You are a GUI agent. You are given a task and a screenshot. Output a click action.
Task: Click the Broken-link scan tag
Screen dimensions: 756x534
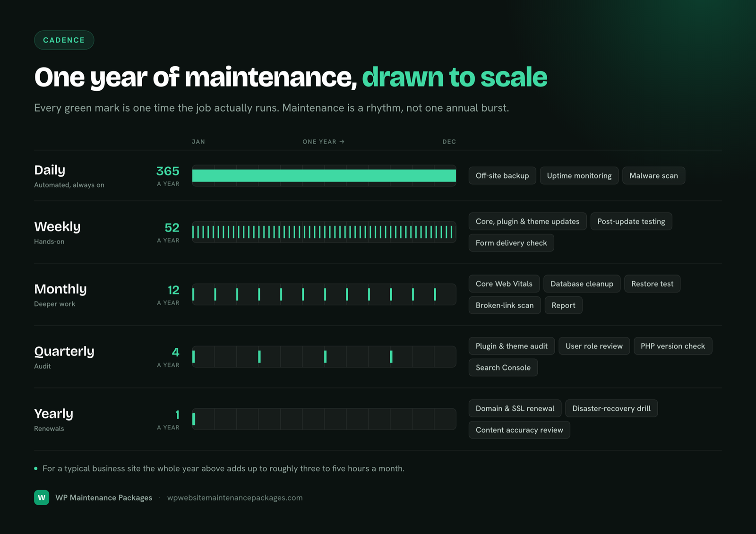pos(505,305)
